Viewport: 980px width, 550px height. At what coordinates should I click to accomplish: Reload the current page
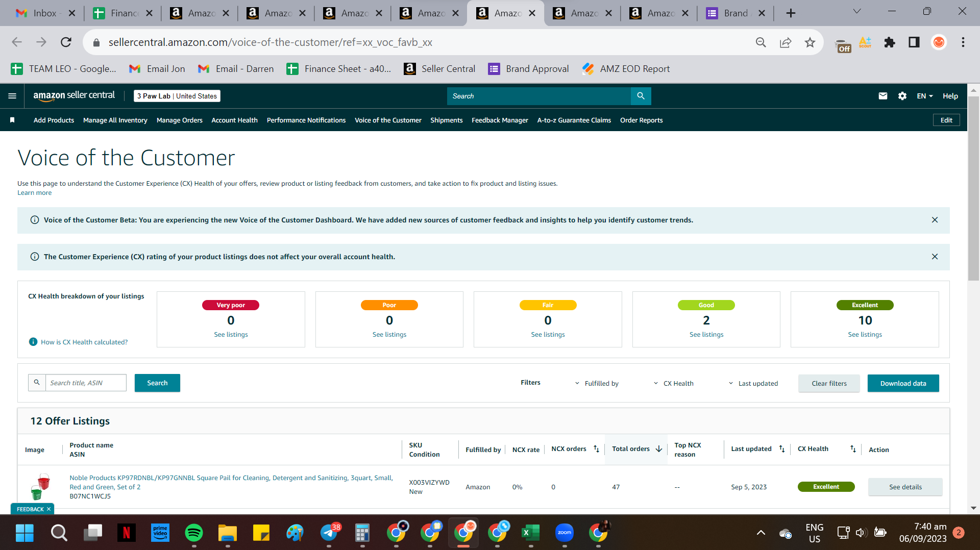click(66, 42)
